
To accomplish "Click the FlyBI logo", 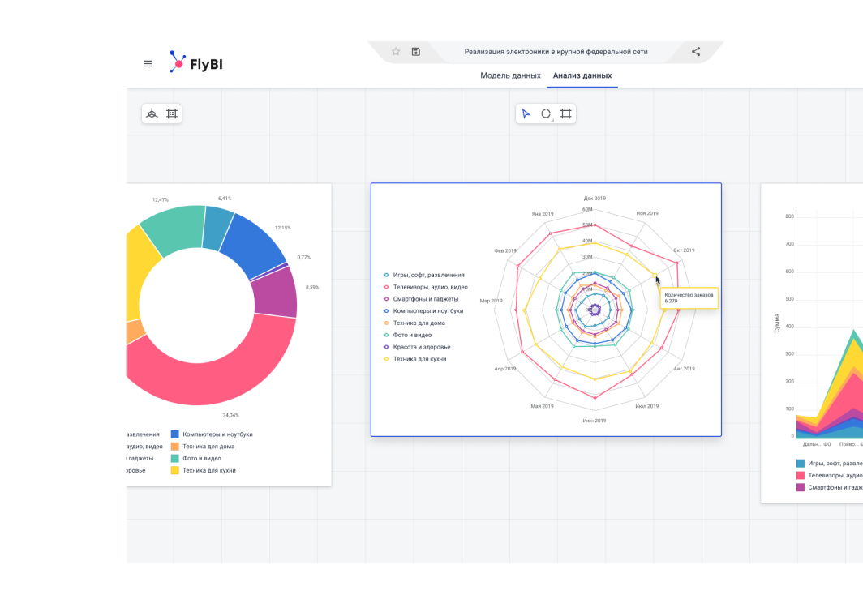I will (195, 62).
